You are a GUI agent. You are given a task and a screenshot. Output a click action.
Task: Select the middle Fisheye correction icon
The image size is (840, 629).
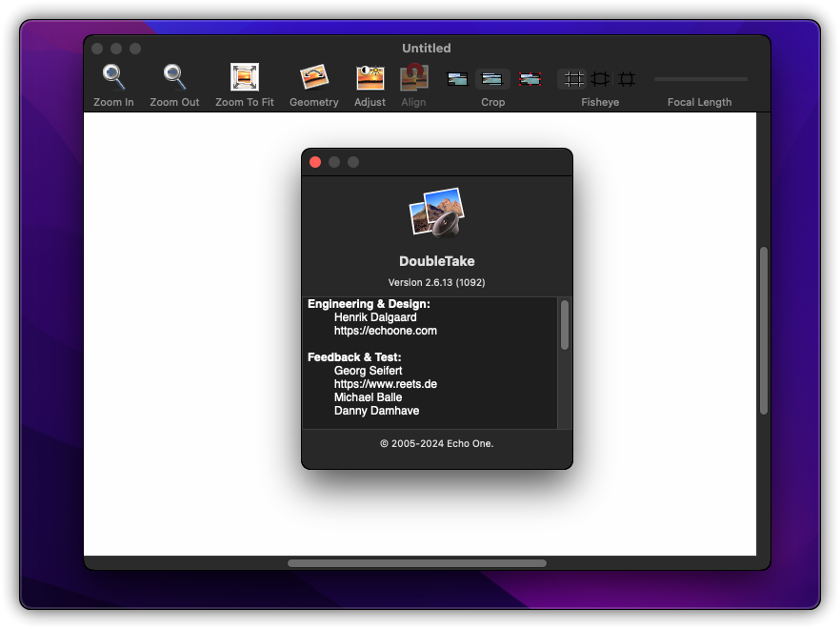(x=600, y=79)
